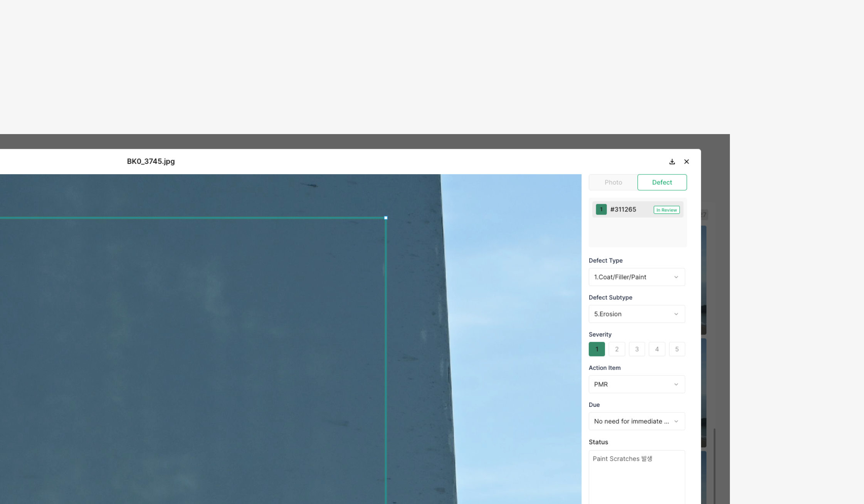
Task: Set severity level to 2
Action: tap(617, 349)
